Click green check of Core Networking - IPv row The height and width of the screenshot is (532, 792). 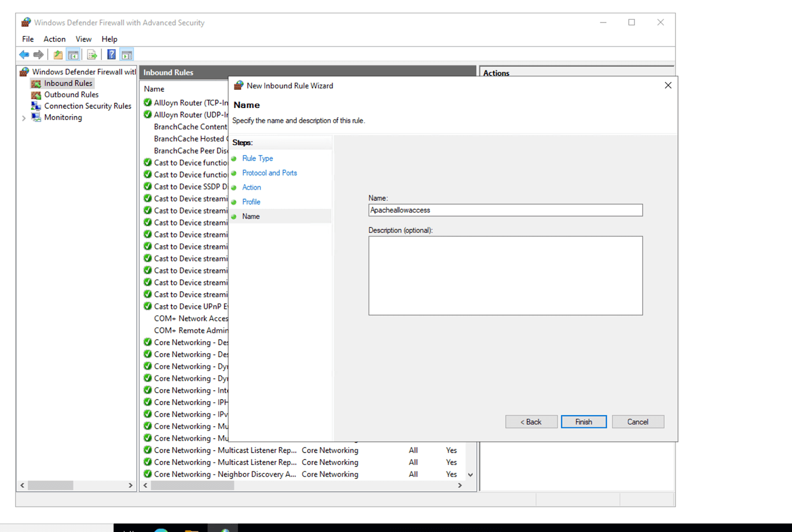148,414
